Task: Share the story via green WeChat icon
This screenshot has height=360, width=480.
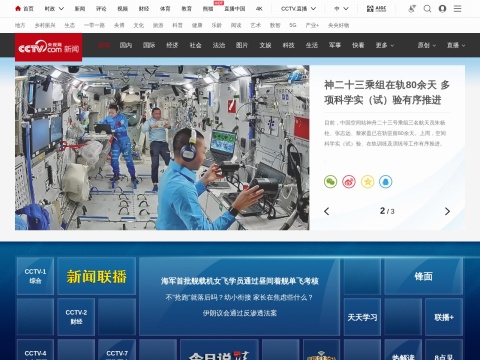Action: click(x=330, y=182)
